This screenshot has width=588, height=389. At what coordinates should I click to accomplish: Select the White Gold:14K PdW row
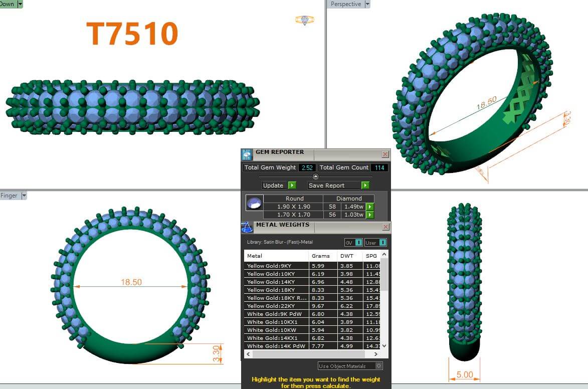[x=312, y=346]
